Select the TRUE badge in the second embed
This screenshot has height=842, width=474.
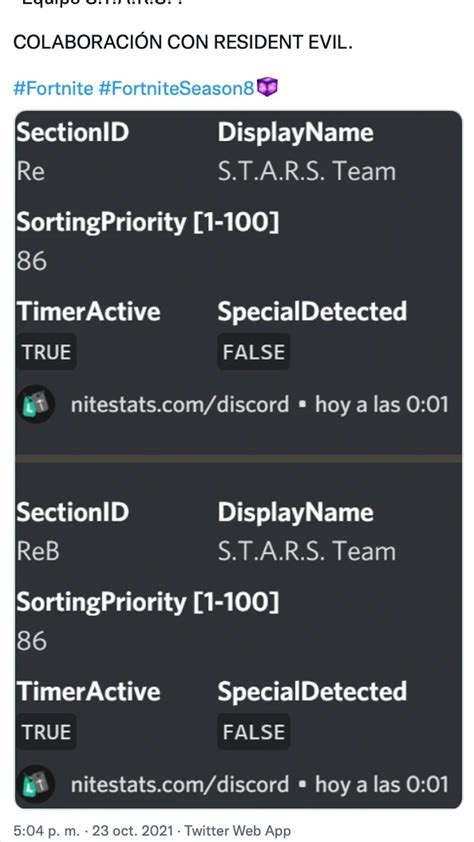tap(46, 732)
